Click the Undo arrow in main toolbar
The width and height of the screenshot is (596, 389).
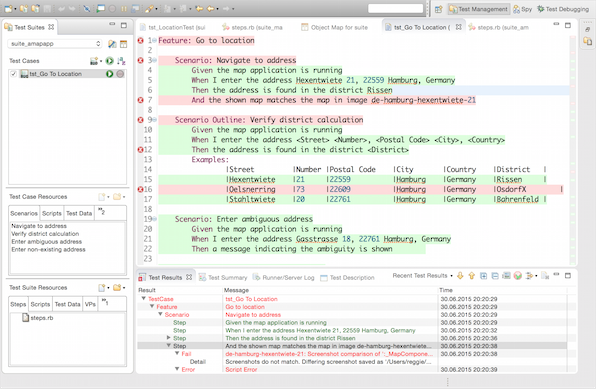click(x=62, y=8)
